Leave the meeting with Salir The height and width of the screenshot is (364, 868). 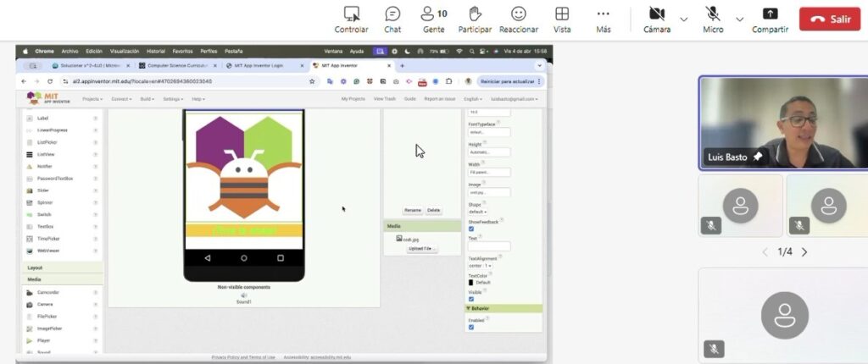(830, 19)
